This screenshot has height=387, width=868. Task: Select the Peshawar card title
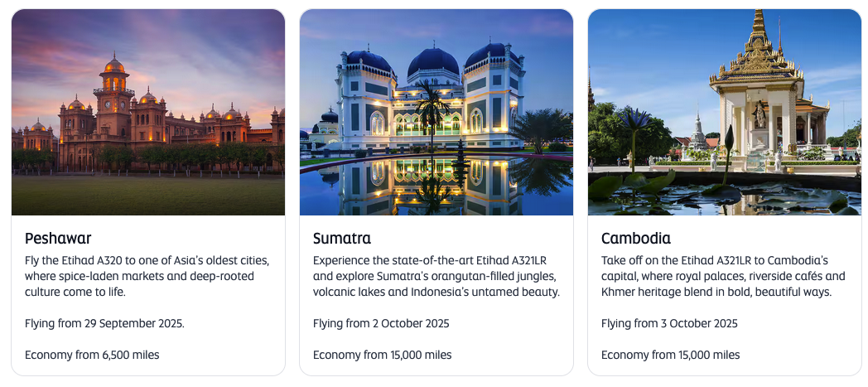58,239
